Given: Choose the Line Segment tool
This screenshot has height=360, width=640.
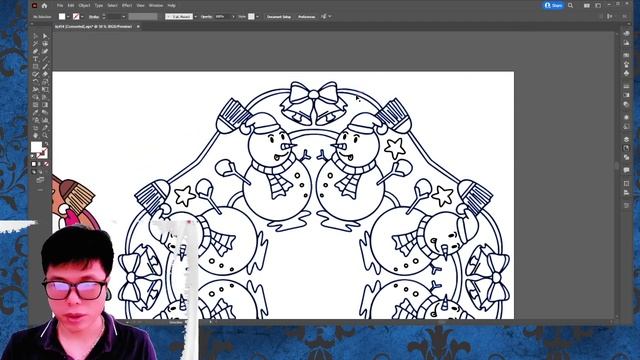Looking at the screenshot, I should click(x=45, y=59).
